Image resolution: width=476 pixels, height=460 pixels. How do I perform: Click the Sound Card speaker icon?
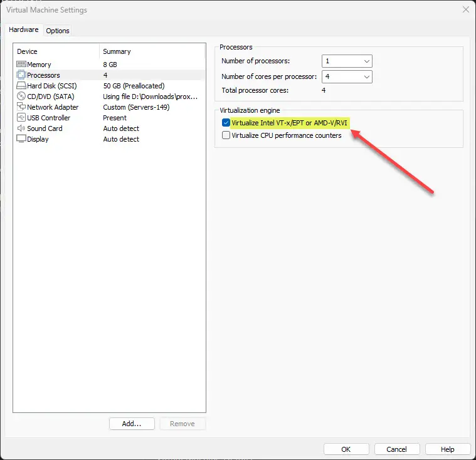(21, 128)
